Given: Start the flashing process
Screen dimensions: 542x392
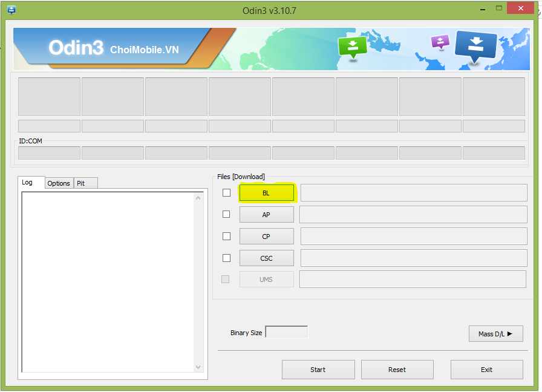Looking at the screenshot, I should [318, 370].
